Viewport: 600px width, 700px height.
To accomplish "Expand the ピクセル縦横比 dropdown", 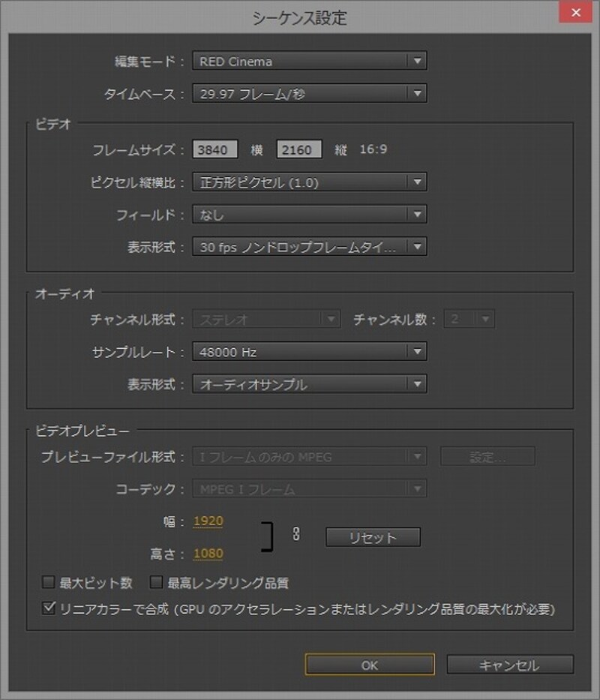I will (309, 182).
